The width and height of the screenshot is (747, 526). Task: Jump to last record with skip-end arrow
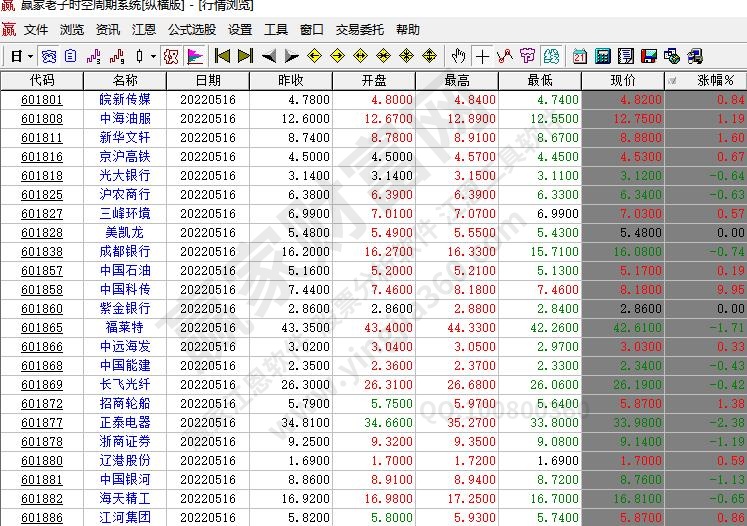click(x=246, y=56)
